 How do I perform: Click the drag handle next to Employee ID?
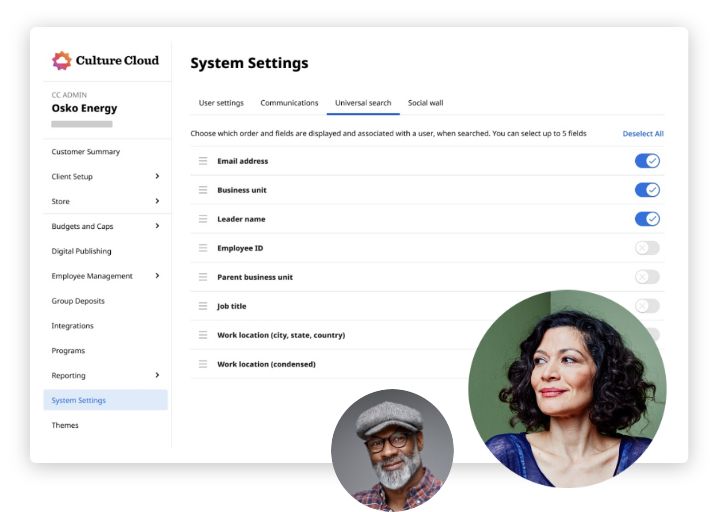203,248
